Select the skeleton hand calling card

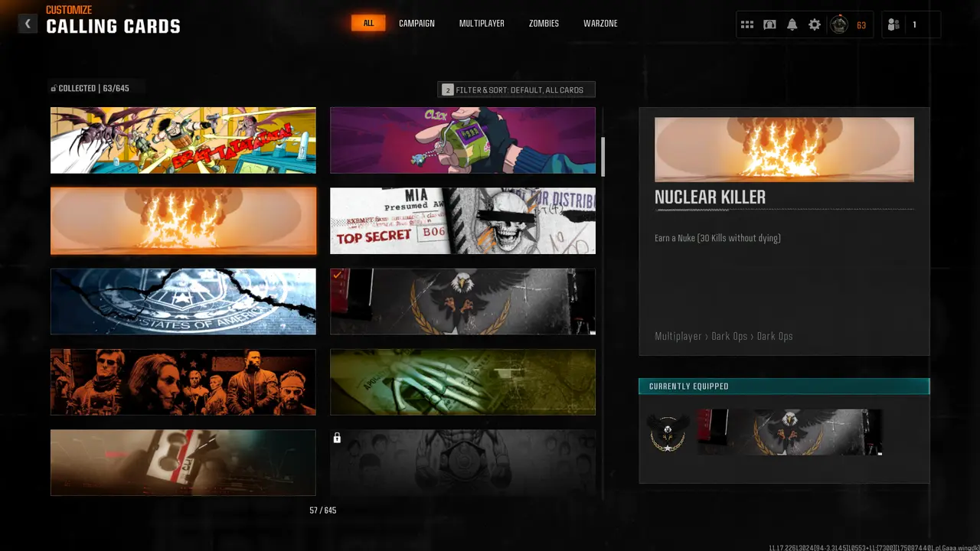(462, 382)
